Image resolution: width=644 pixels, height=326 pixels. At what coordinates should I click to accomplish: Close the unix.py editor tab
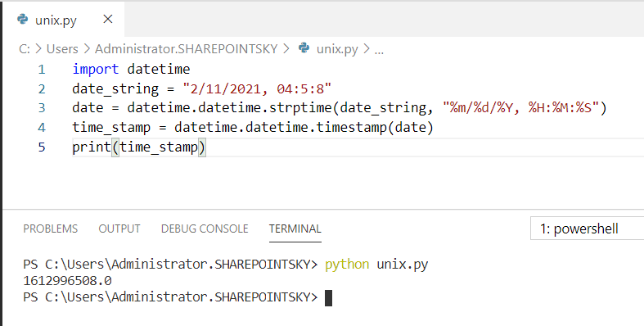(108, 20)
